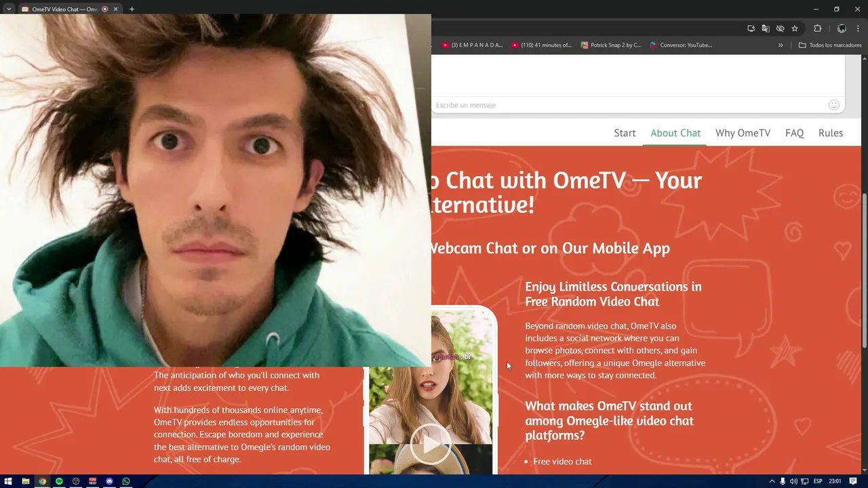The width and height of the screenshot is (868, 488).
Task: Open the Windows Start menu
Action: pyautogui.click(x=8, y=481)
